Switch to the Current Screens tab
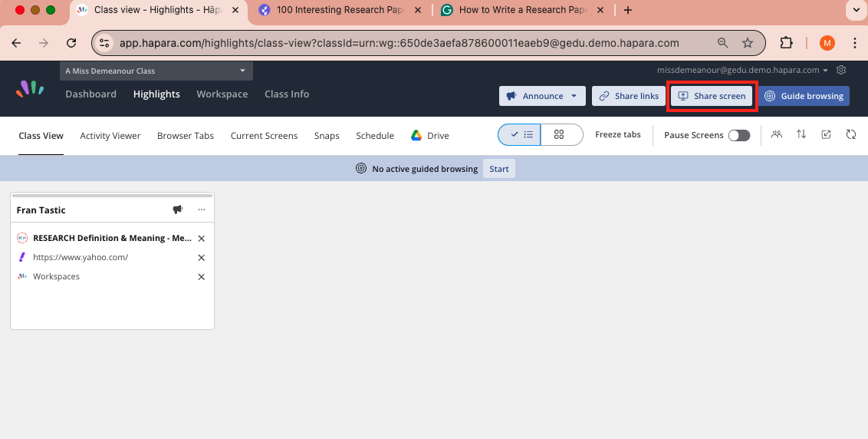 tap(264, 136)
